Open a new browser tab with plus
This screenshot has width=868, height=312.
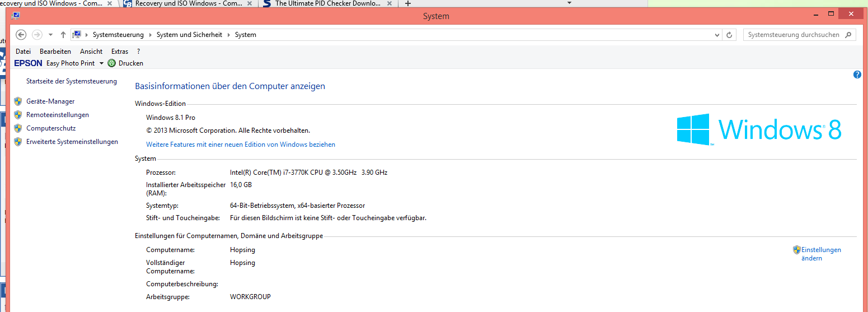pyautogui.click(x=408, y=3)
